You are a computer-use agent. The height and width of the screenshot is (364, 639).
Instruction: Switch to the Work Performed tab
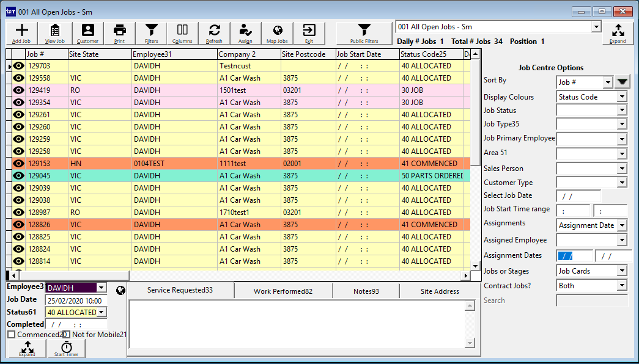[x=283, y=291]
